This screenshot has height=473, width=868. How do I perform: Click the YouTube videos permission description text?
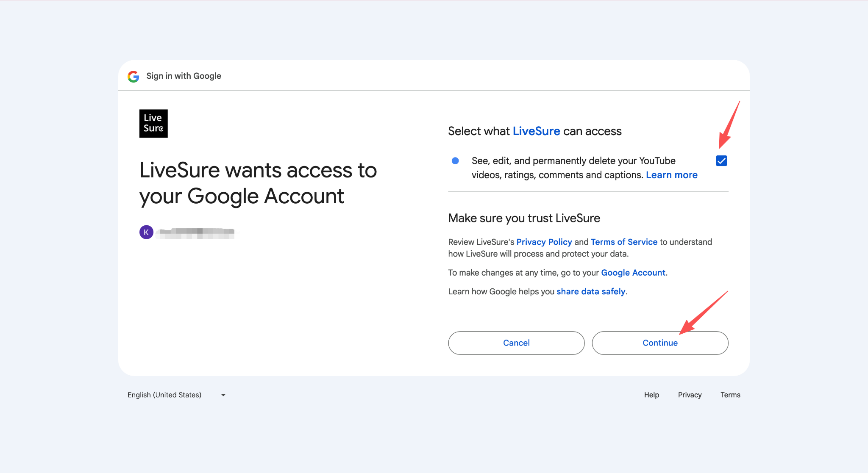point(584,168)
